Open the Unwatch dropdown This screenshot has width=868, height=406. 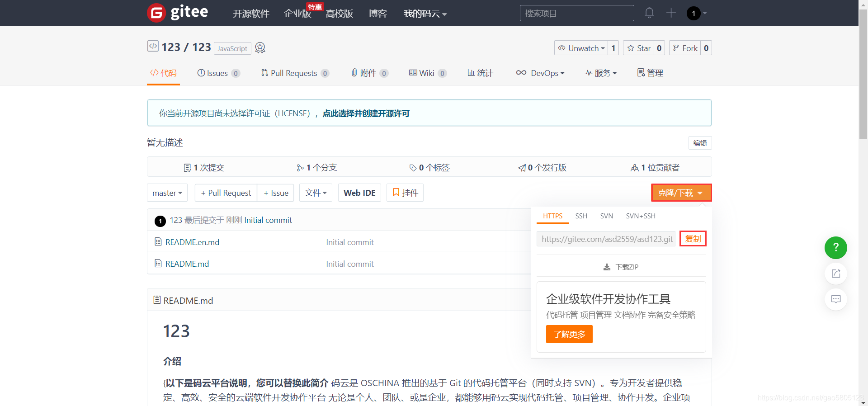(x=581, y=48)
